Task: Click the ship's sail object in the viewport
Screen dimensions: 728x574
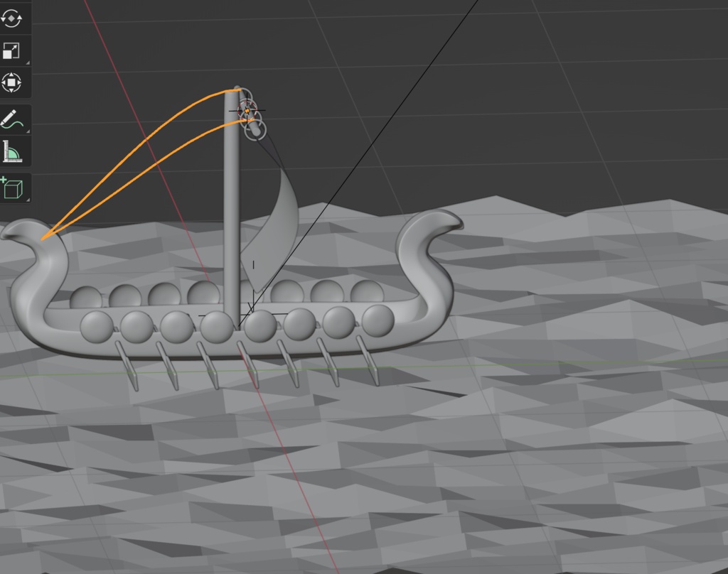Action: (274, 232)
